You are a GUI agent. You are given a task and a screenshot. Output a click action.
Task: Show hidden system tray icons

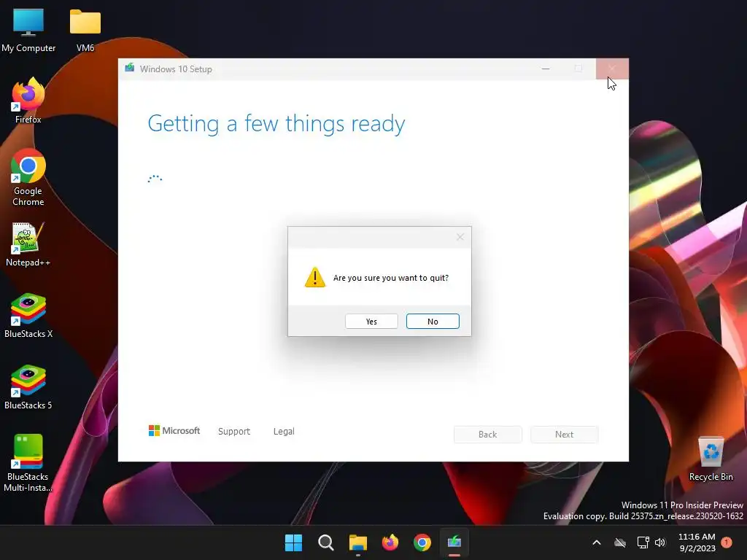pos(597,542)
